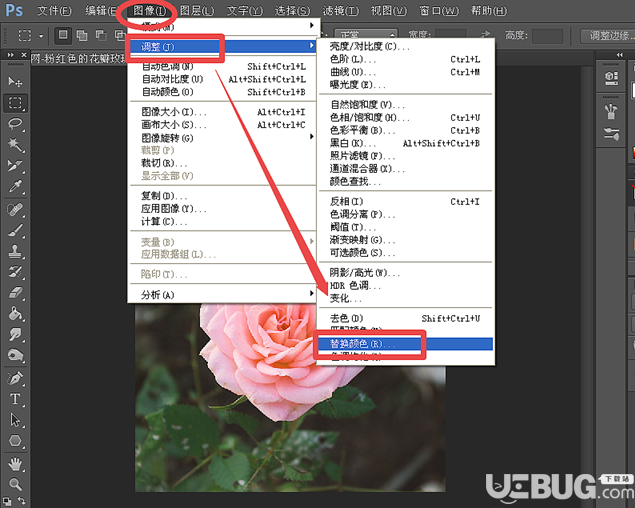Choose Add to selection mode

point(82,36)
